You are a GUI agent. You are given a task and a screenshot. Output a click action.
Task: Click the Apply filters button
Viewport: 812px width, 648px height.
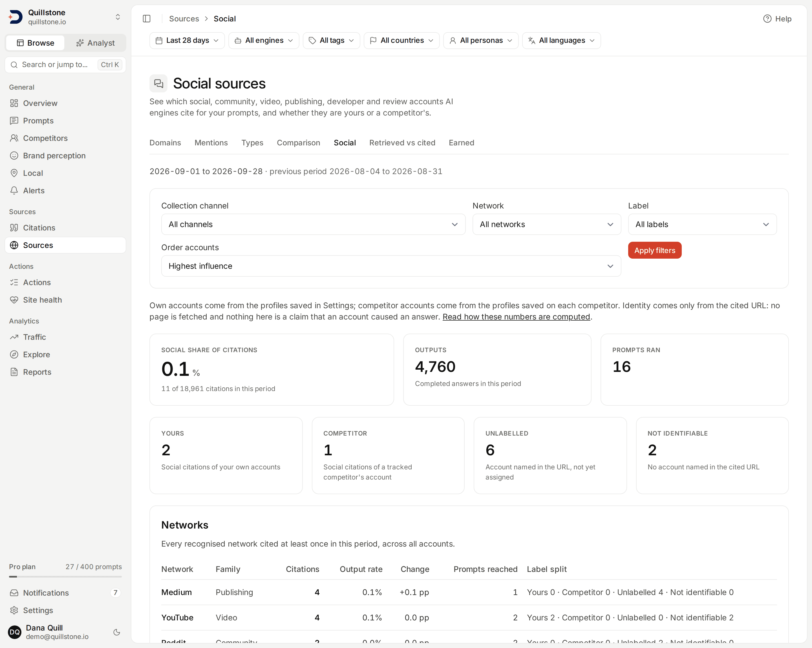click(655, 250)
